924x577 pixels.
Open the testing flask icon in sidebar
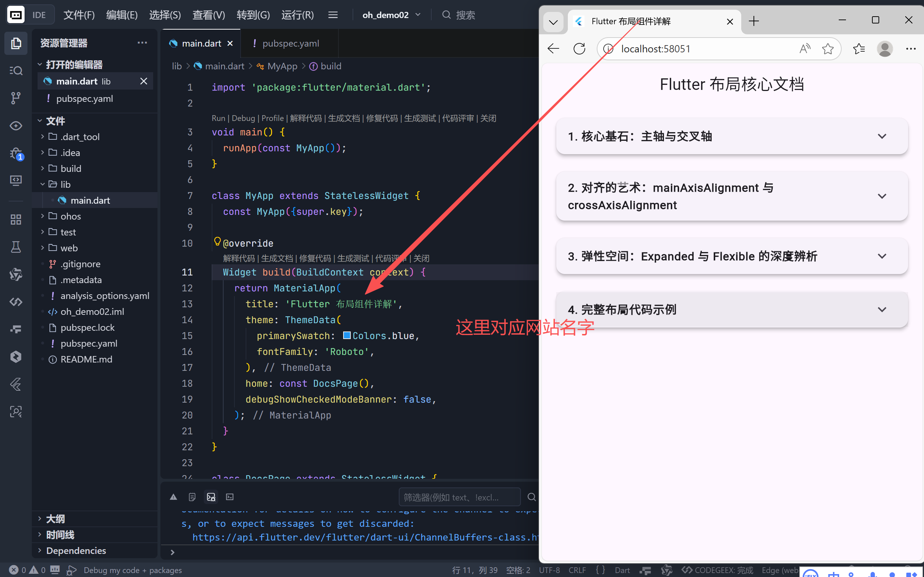pos(16,247)
